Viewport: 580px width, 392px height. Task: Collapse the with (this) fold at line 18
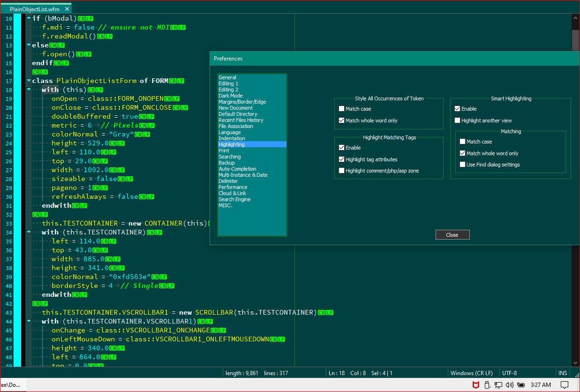(x=29, y=90)
